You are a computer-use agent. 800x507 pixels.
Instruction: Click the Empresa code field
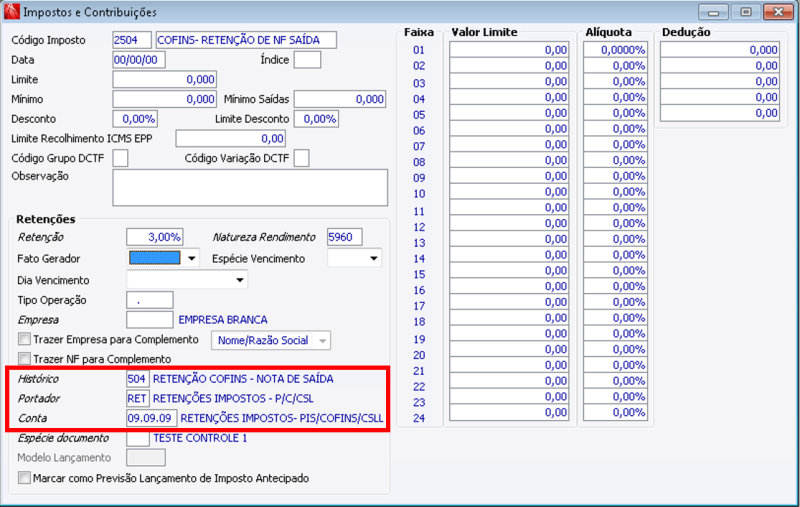pyautogui.click(x=149, y=320)
